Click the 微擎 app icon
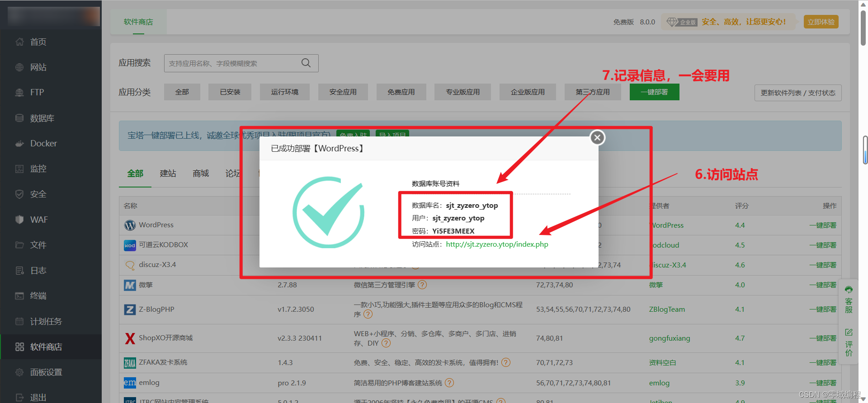The image size is (868, 403). [130, 285]
